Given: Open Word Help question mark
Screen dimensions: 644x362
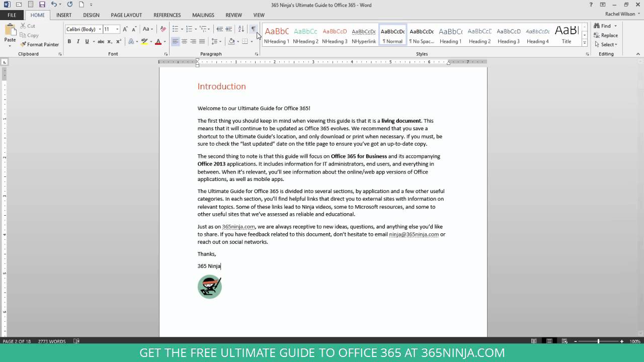Looking at the screenshot, I should tap(591, 5).
